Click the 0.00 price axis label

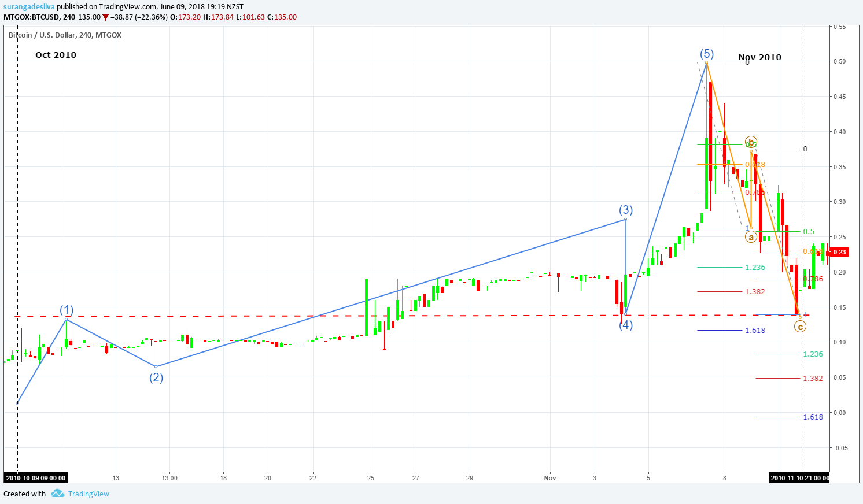(839, 413)
